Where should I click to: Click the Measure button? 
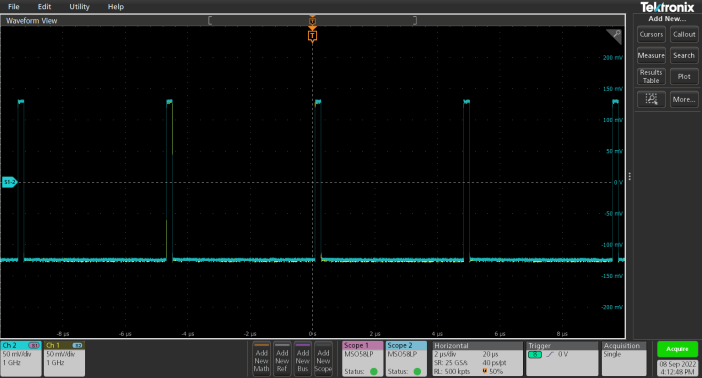click(x=651, y=56)
